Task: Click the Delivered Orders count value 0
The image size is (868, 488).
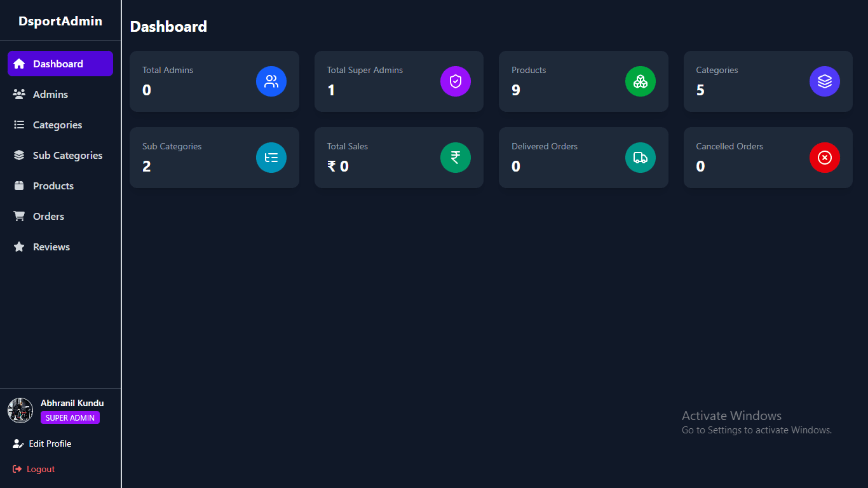Action: [516, 166]
